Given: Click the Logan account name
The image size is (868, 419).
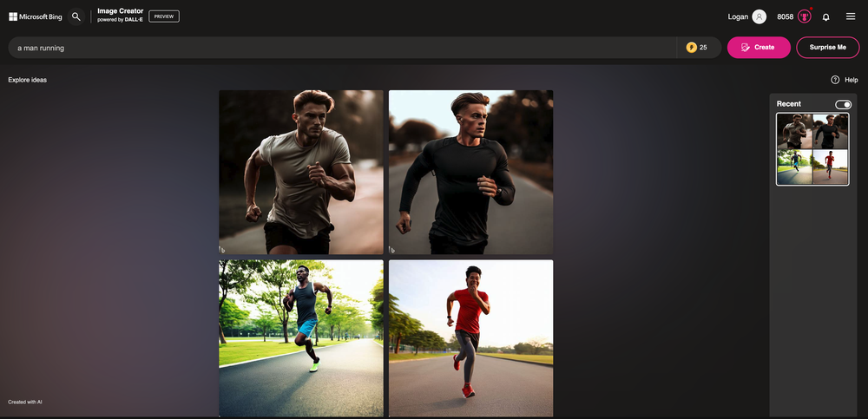Looking at the screenshot, I should 738,17.
